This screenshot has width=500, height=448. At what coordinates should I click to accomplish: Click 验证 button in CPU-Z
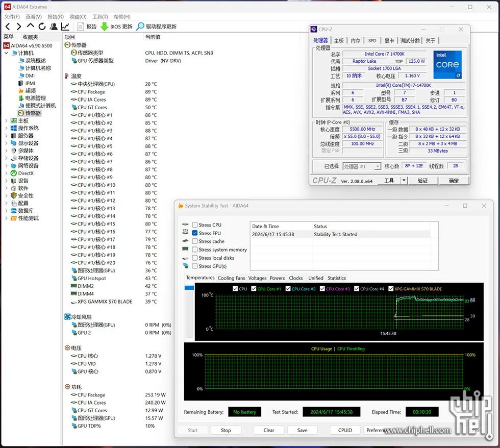pyautogui.click(x=422, y=181)
